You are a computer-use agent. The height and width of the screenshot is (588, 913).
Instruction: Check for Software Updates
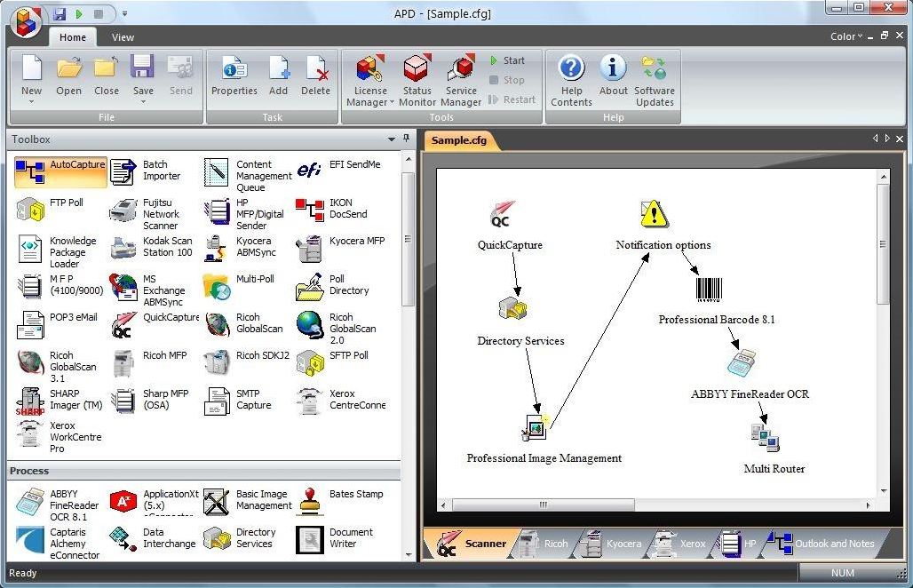tap(655, 80)
